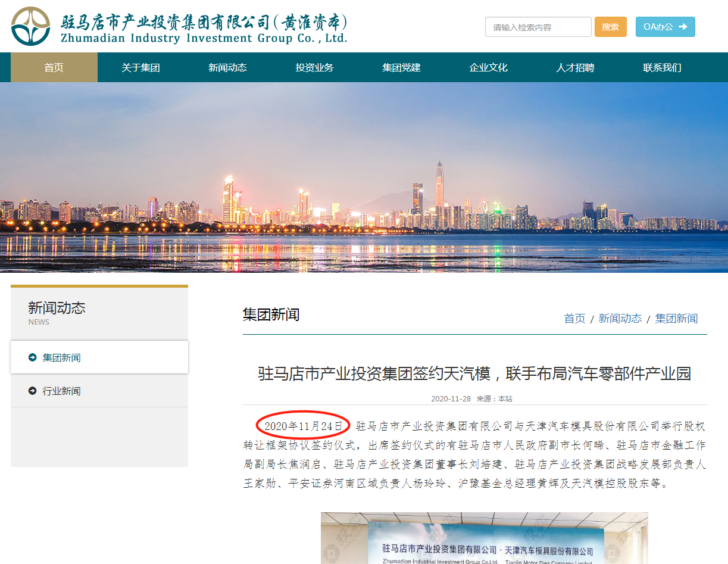Click the city skyline banner image

pos(364,177)
